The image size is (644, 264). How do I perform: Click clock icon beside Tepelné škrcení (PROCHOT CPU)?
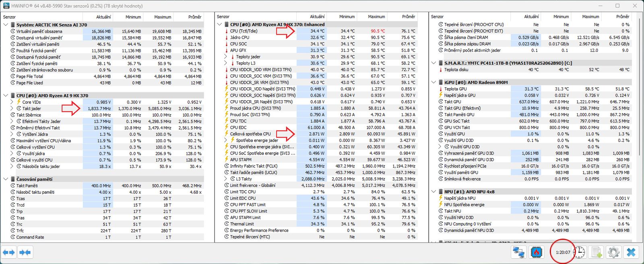(x=440, y=25)
